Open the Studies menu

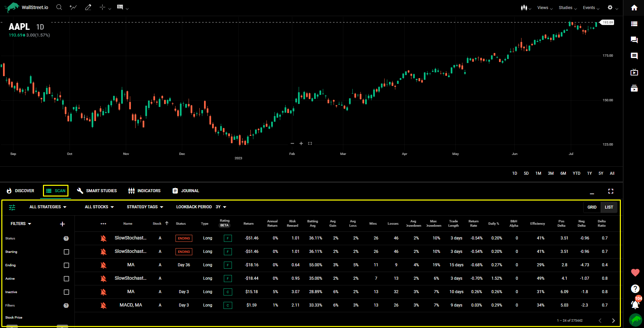click(568, 8)
